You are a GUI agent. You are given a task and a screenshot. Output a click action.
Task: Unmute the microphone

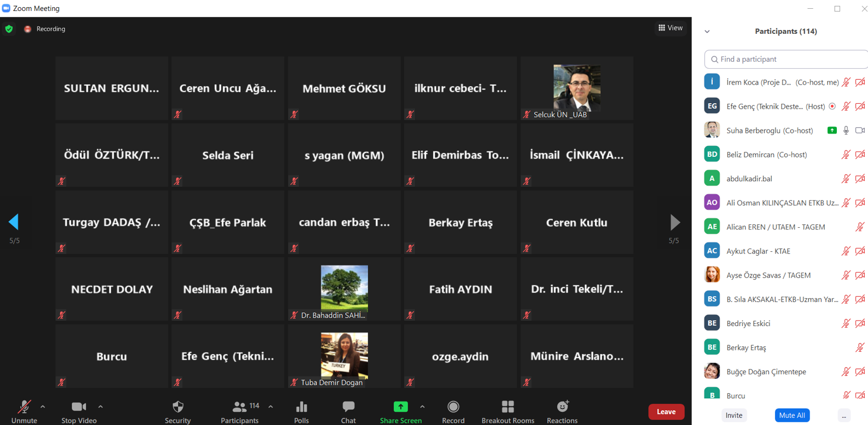(x=24, y=411)
